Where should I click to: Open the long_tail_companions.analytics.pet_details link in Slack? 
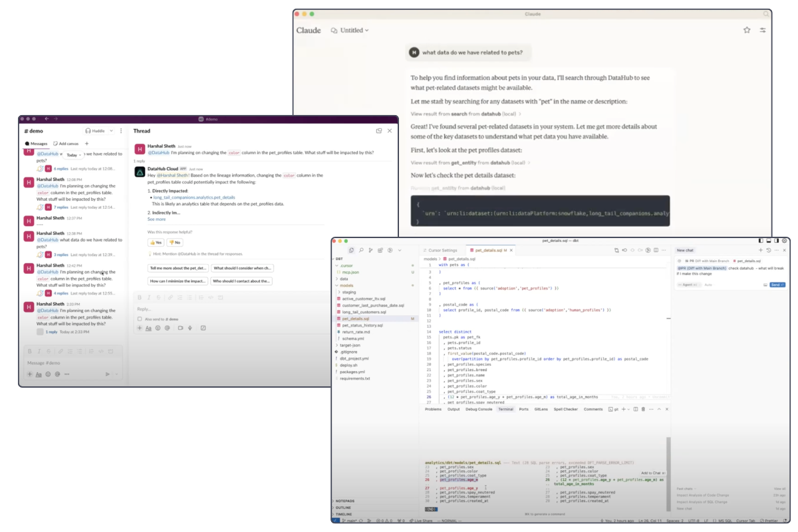click(x=194, y=198)
